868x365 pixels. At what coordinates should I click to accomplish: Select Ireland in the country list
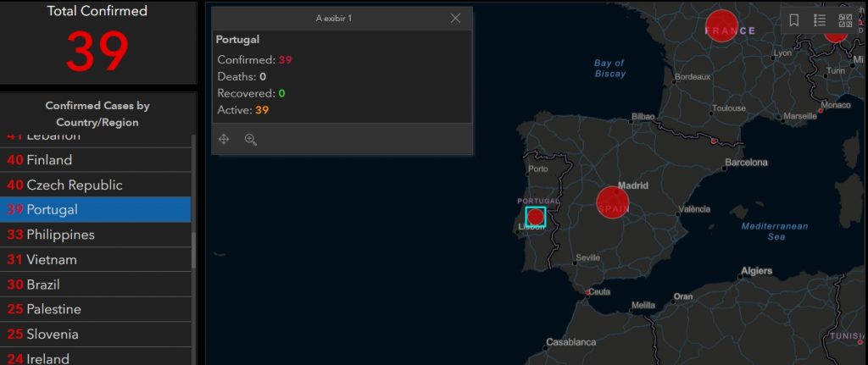click(x=95, y=358)
